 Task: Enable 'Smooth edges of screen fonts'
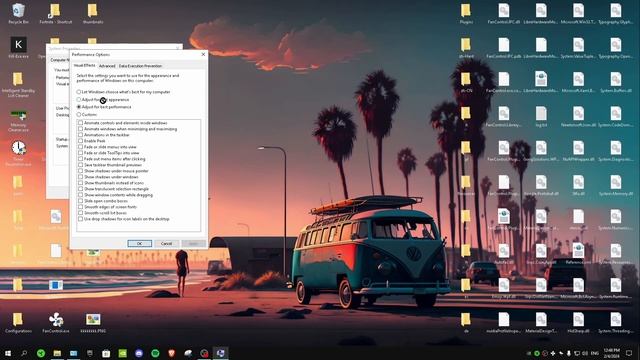click(80, 207)
